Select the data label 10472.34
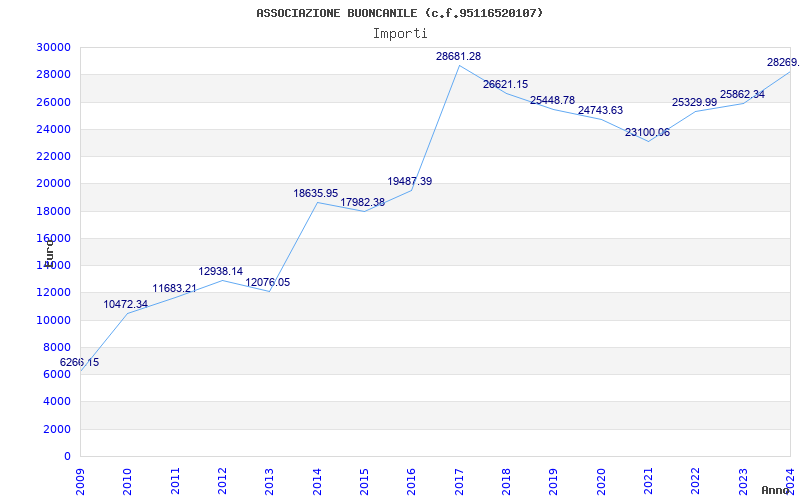Image resolution: width=800 pixels, height=500 pixels. coord(126,305)
